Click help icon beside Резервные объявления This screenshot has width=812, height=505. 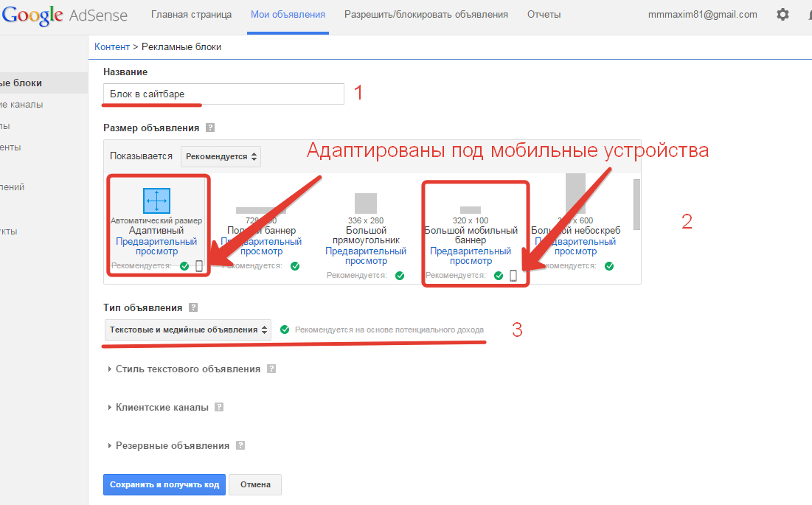pos(240,445)
